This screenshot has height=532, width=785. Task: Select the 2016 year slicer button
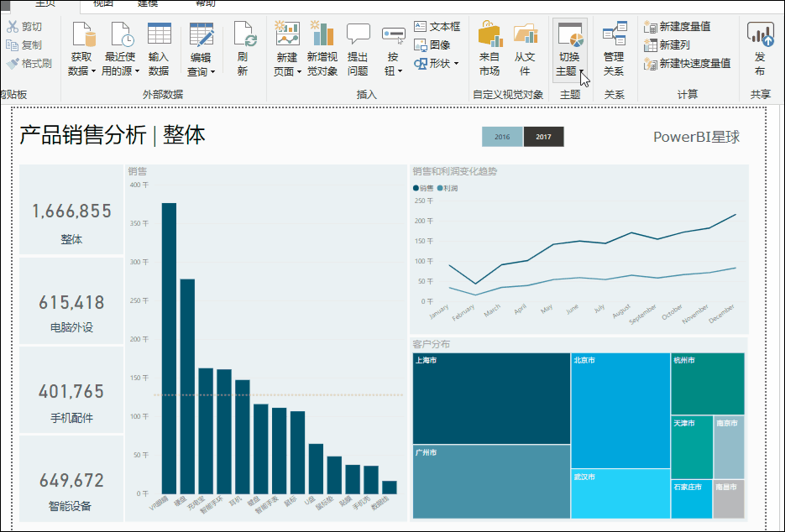[502, 137]
